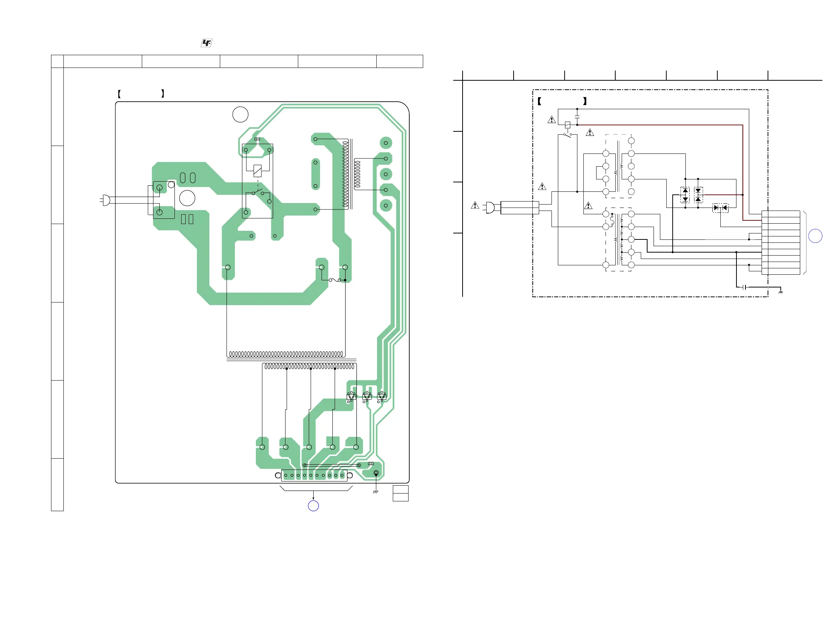Click the connector pin strip at PCB bottom
Screen dimensions: 840x632
click(x=314, y=475)
